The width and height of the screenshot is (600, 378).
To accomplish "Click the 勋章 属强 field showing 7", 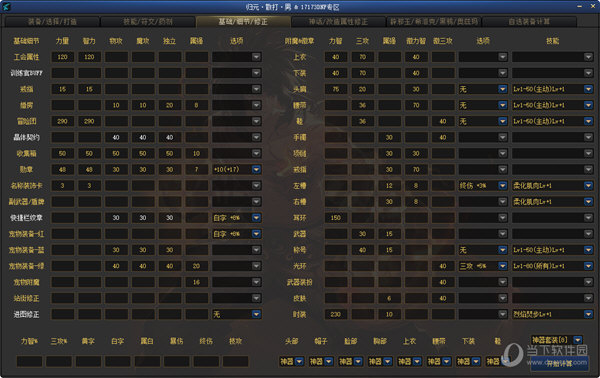I will 197,169.
